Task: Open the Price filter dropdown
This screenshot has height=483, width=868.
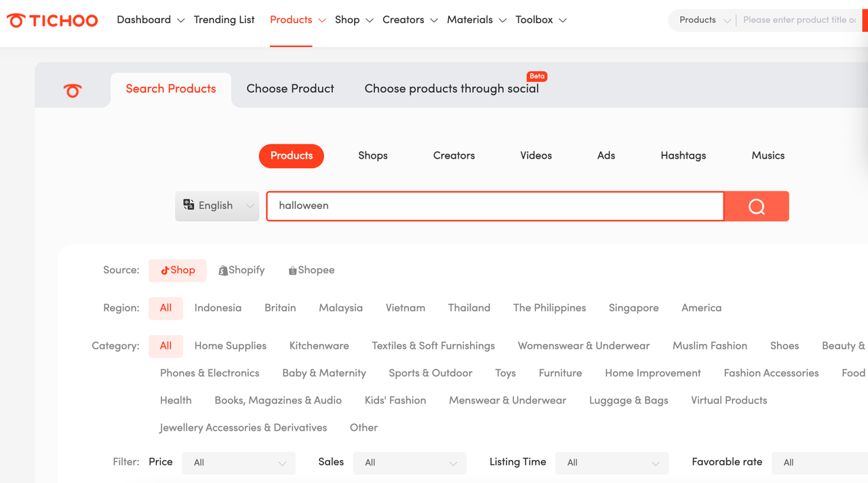Action: pyautogui.click(x=239, y=463)
